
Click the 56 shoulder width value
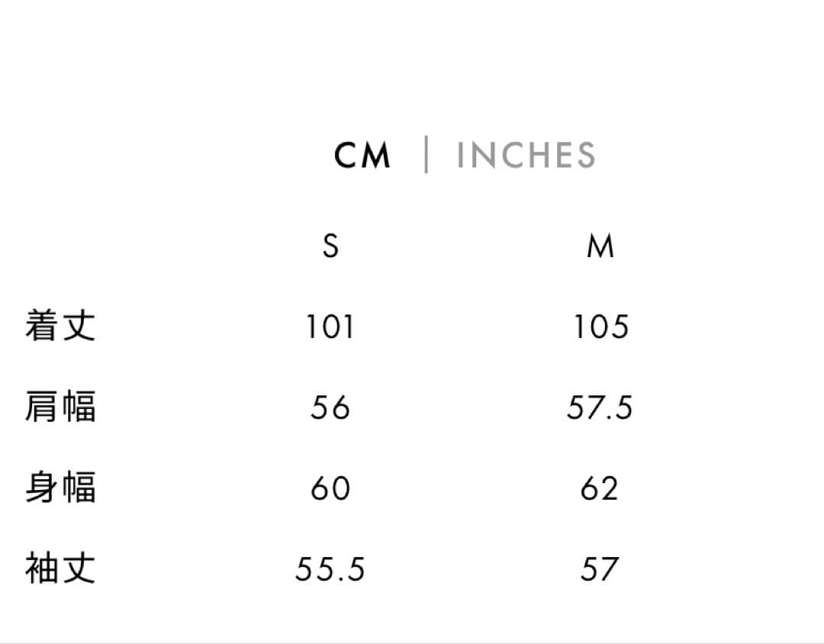coord(330,408)
